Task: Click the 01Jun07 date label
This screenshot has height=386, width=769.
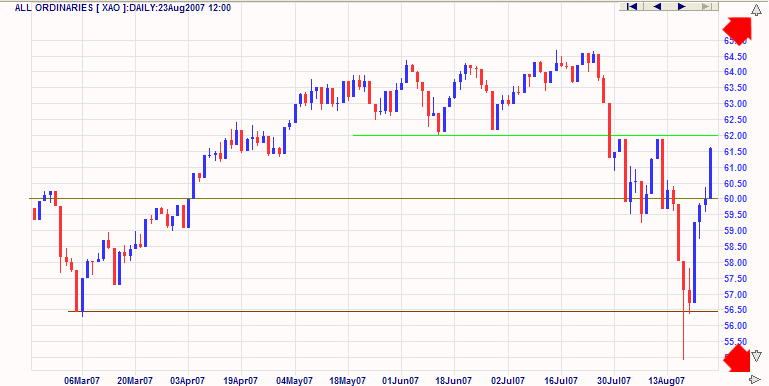Action: pyautogui.click(x=402, y=381)
